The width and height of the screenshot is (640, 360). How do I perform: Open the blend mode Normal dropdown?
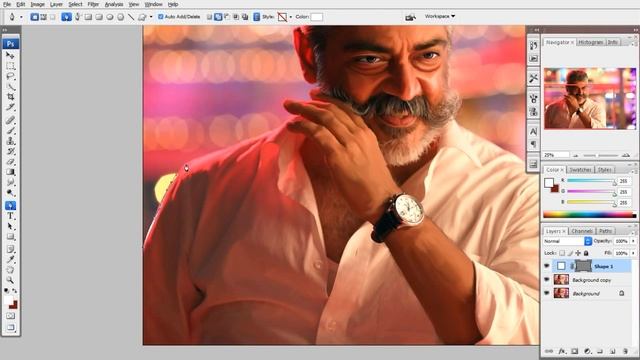pyautogui.click(x=567, y=241)
